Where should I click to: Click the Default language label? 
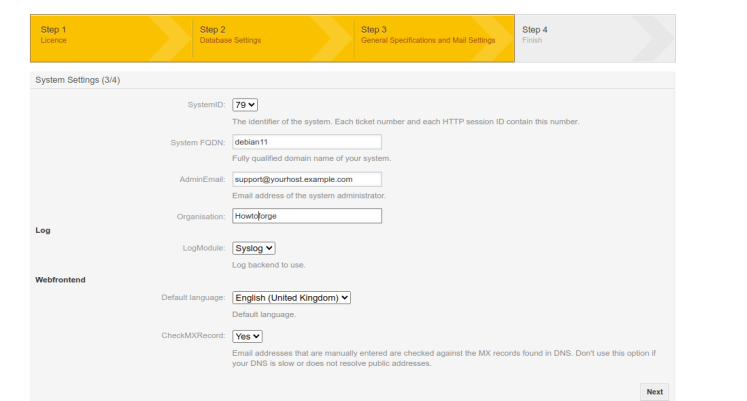click(193, 297)
